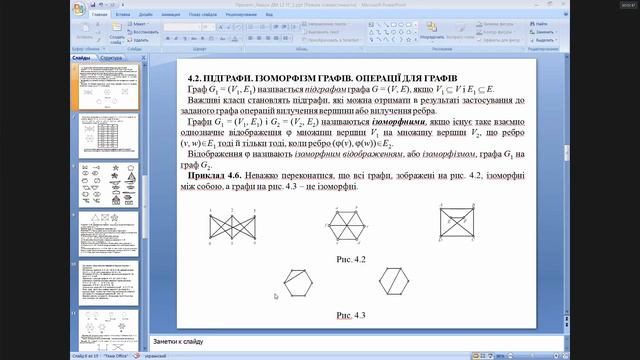Toggle strikethrough formatting in ribbon
This screenshot has height=360, width=640.
(x=193, y=39)
